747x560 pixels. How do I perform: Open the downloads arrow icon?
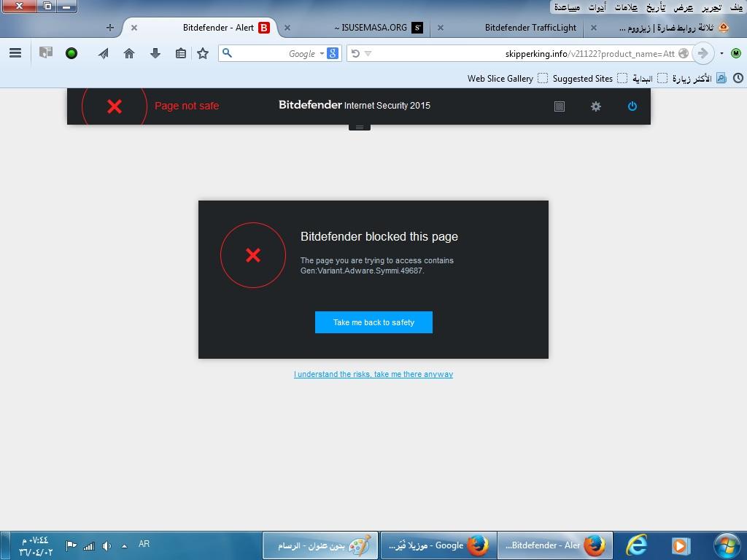[155, 53]
